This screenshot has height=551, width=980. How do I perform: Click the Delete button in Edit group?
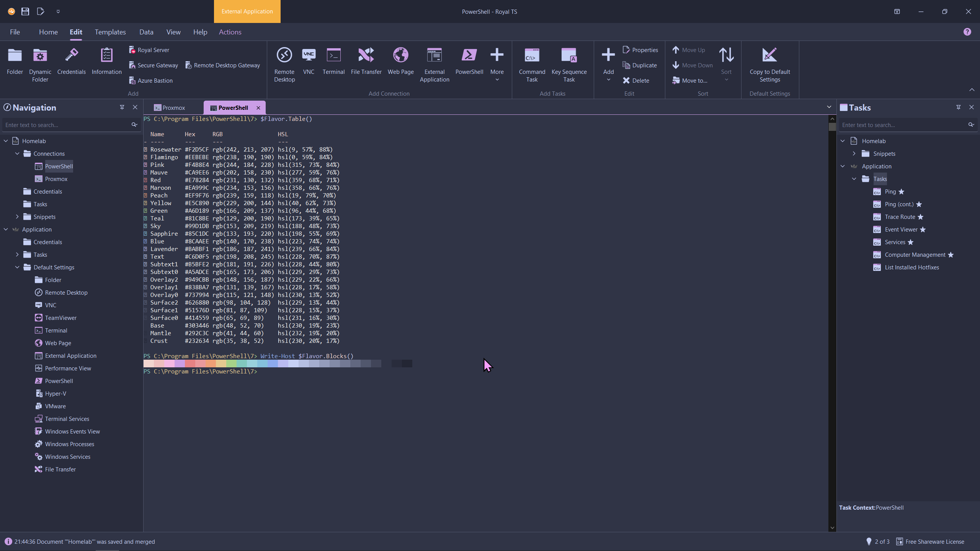point(636,81)
